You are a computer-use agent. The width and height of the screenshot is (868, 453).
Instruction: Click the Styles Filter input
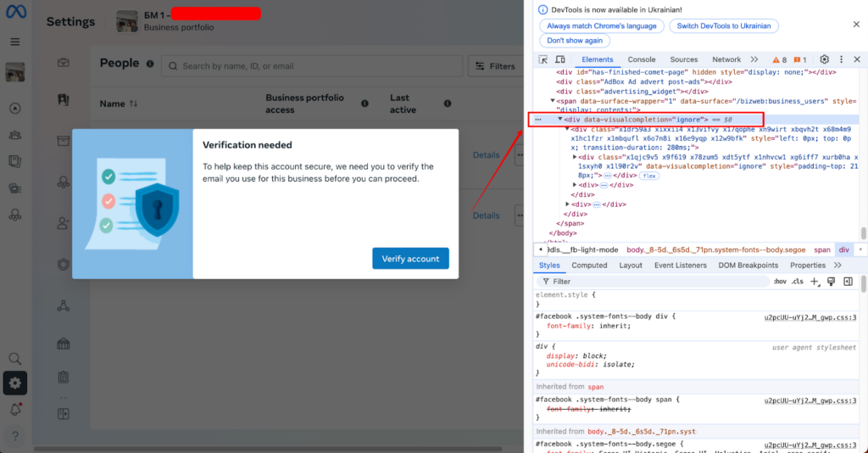pos(653,282)
